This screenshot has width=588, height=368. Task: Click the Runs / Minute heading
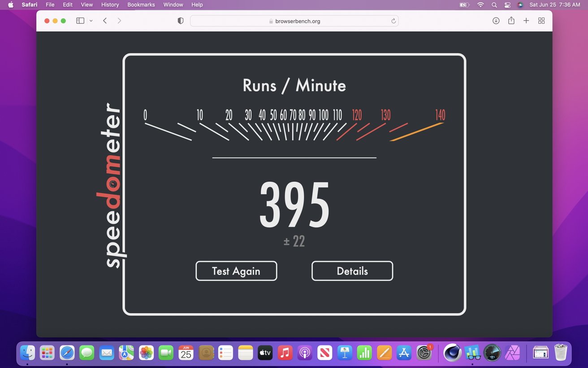tap(294, 85)
